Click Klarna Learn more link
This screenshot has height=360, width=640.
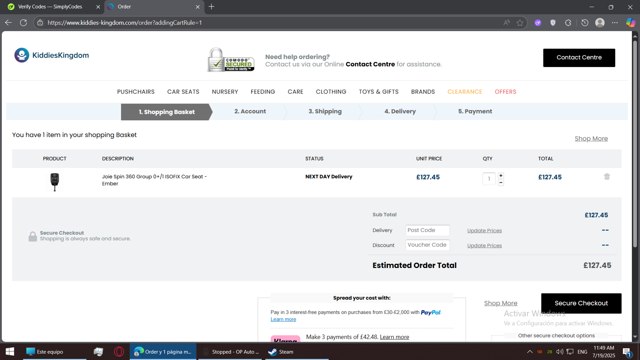point(394,337)
